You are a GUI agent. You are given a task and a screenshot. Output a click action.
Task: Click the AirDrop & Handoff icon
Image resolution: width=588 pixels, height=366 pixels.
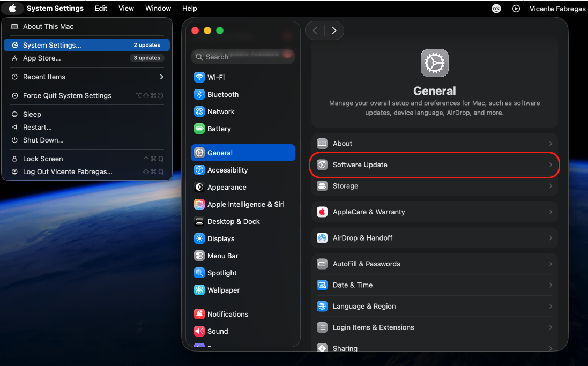322,238
